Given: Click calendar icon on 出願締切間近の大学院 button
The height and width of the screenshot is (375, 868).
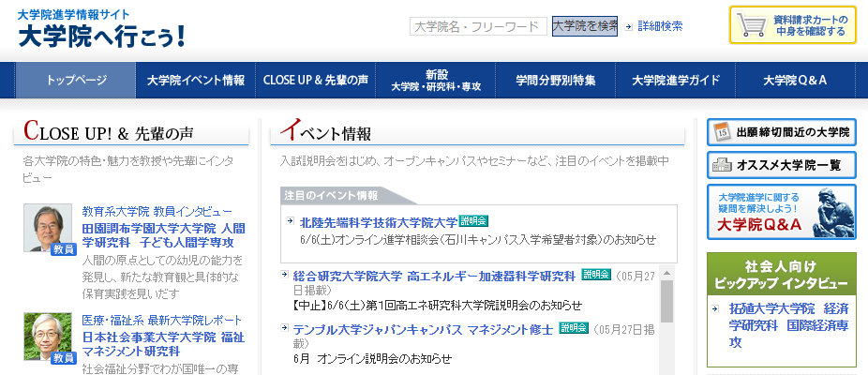Looking at the screenshot, I should click(721, 132).
